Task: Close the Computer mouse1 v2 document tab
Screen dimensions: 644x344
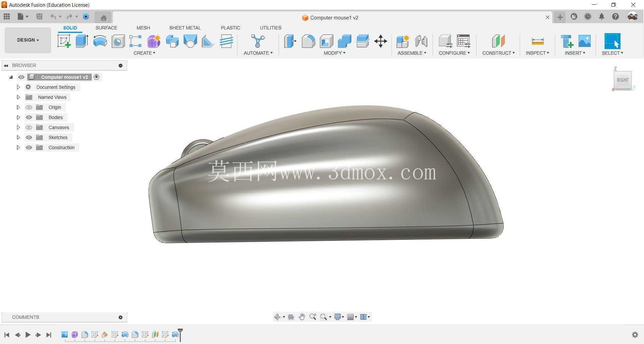Action: click(x=547, y=17)
